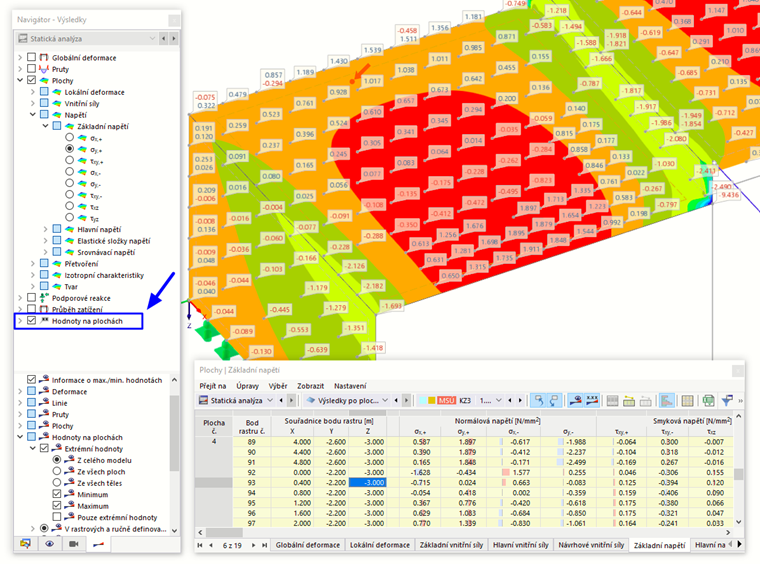This screenshot has width=760, height=564.
Task: Click the table filter funnel icon
Action: [727, 400]
